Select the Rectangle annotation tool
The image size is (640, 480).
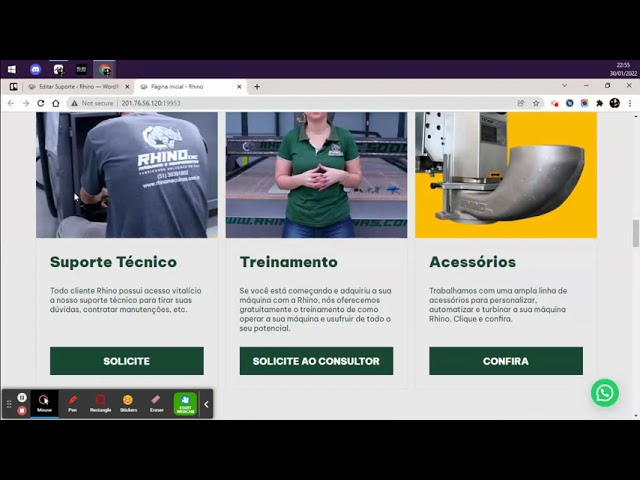tap(100, 404)
